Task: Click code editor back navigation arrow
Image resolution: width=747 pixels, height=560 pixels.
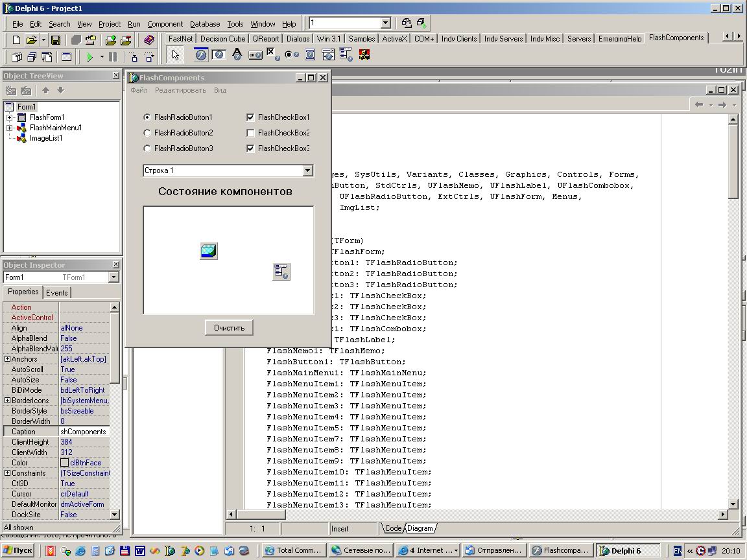Action: 699,105
